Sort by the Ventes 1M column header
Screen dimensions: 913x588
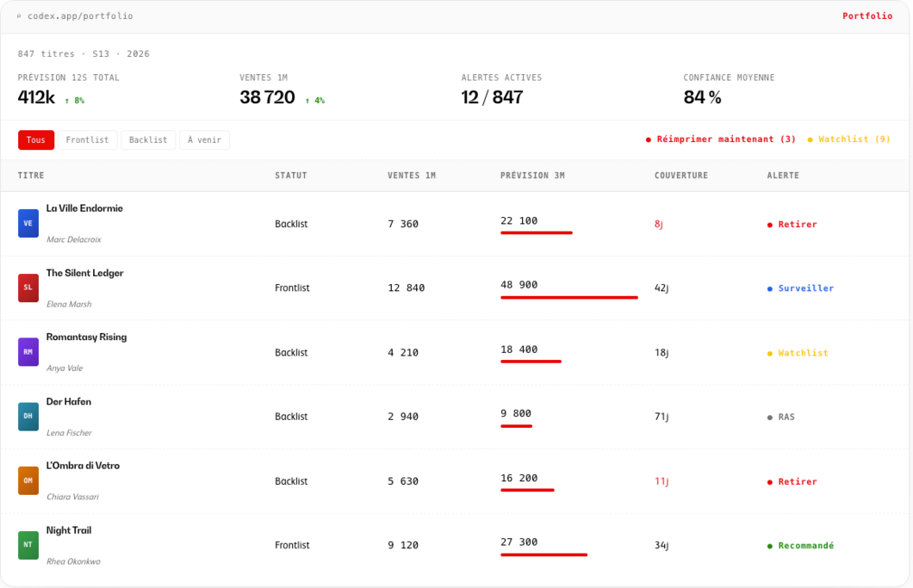tap(411, 176)
